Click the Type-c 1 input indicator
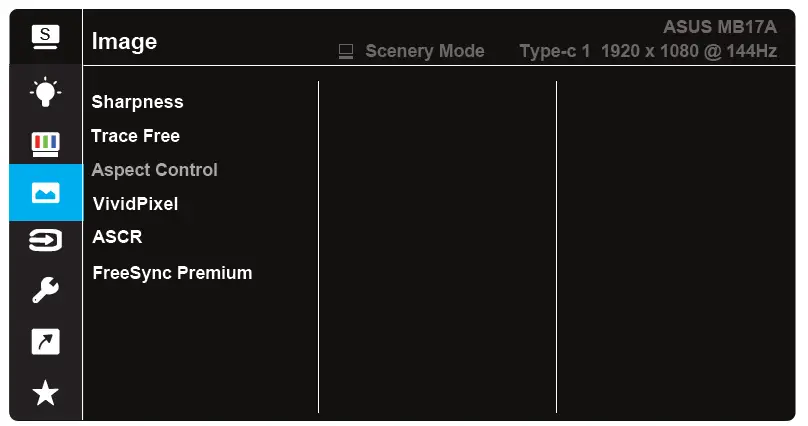 click(555, 51)
